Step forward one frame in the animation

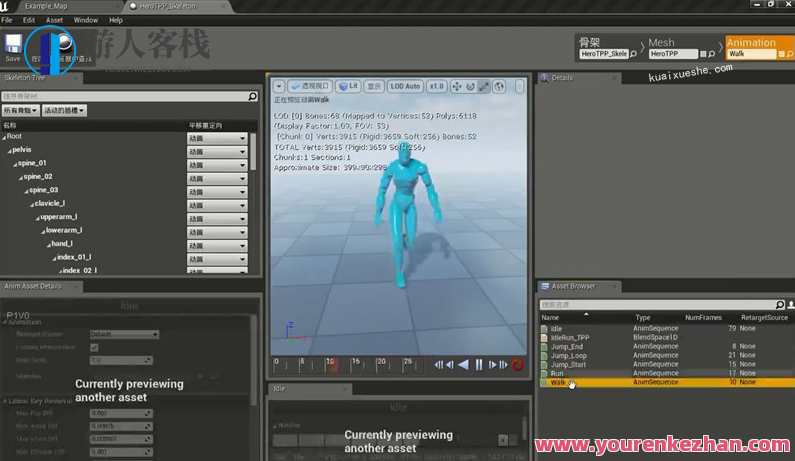pyautogui.click(x=492, y=365)
